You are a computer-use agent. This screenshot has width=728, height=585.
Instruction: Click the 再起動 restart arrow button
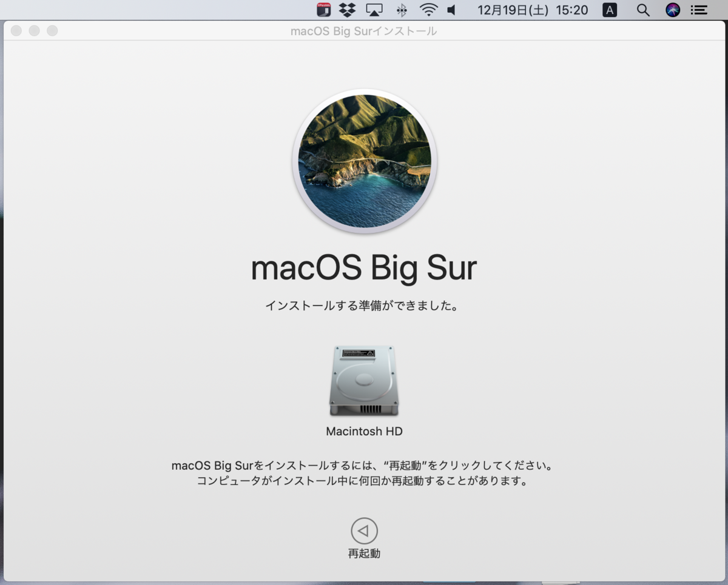point(364,531)
